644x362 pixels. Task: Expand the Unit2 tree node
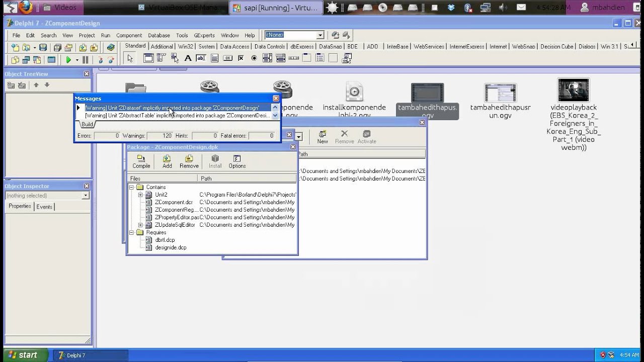point(140,195)
